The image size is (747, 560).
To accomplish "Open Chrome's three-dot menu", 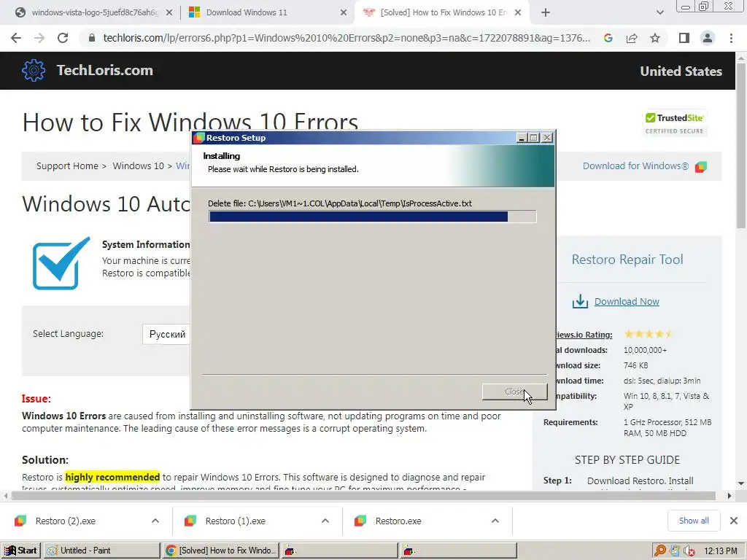I will point(731,38).
